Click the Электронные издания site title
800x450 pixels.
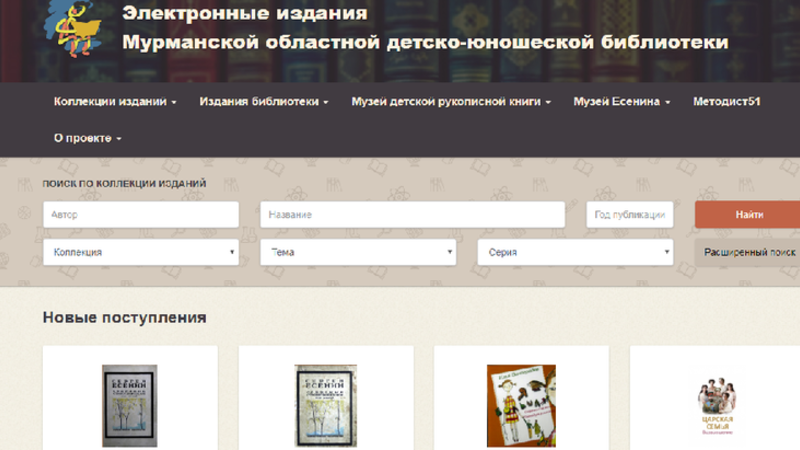point(245,14)
